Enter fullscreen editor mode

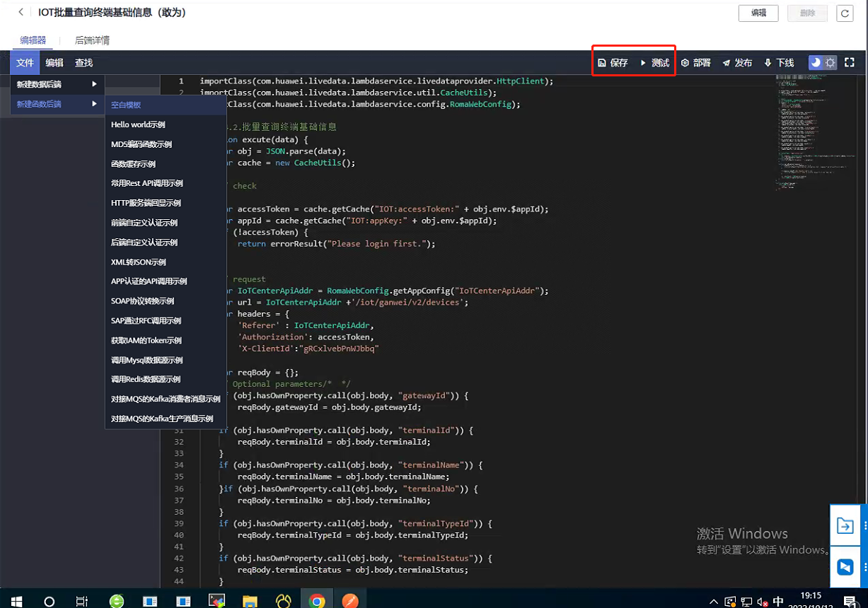pos(850,62)
